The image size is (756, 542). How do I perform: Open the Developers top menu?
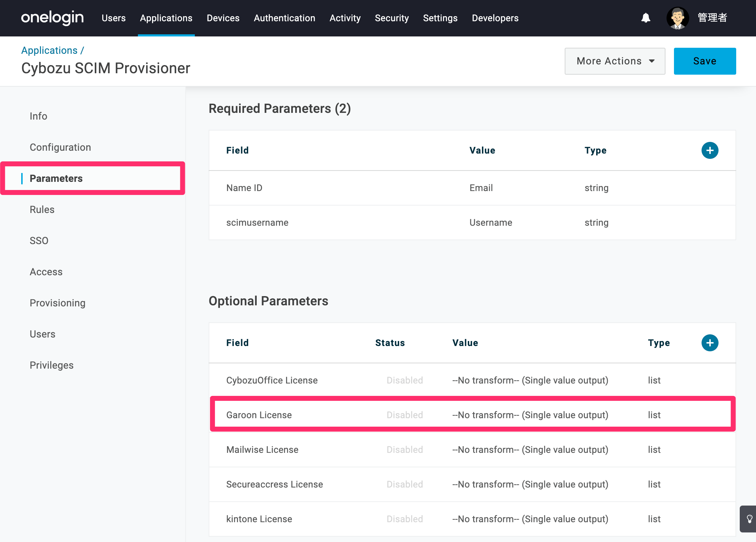pyautogui.click(x=495, y=18)
